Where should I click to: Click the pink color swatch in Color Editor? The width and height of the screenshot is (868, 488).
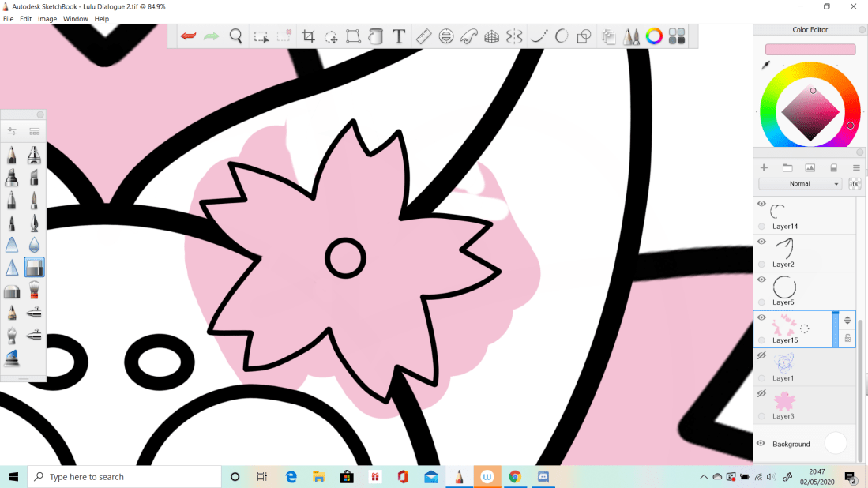(x=809, y=49)
